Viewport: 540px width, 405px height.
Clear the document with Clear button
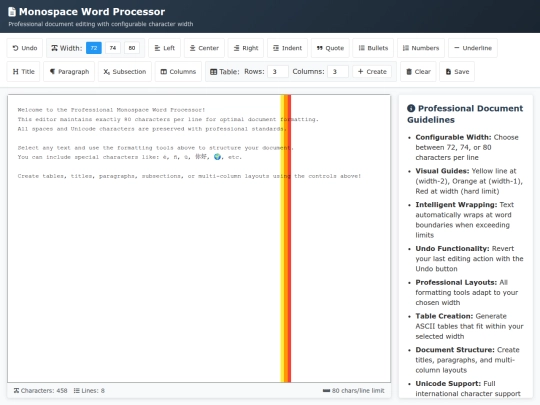[x=418, y=72]
